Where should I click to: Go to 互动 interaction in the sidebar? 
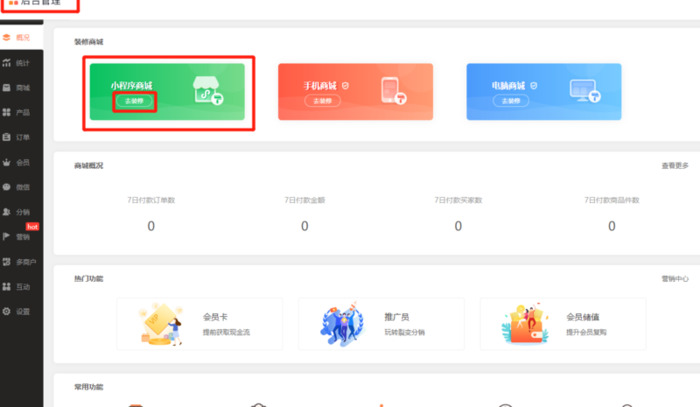pos(22,287)
